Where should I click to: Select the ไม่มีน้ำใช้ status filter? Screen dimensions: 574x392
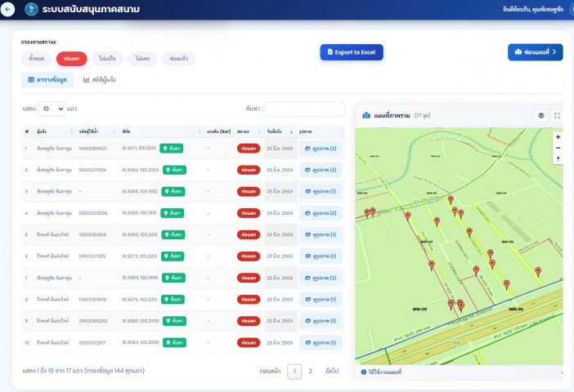(107, 59)
